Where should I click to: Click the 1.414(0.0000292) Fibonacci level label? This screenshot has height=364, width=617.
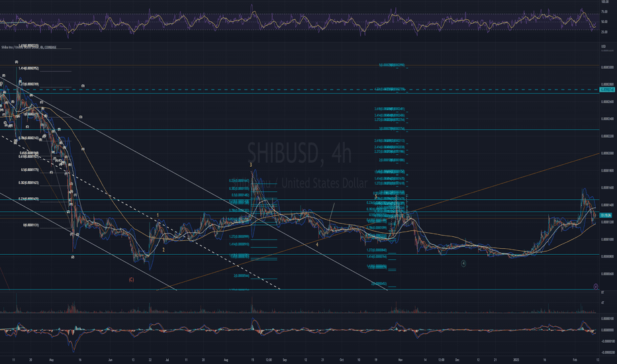[28, 68]
